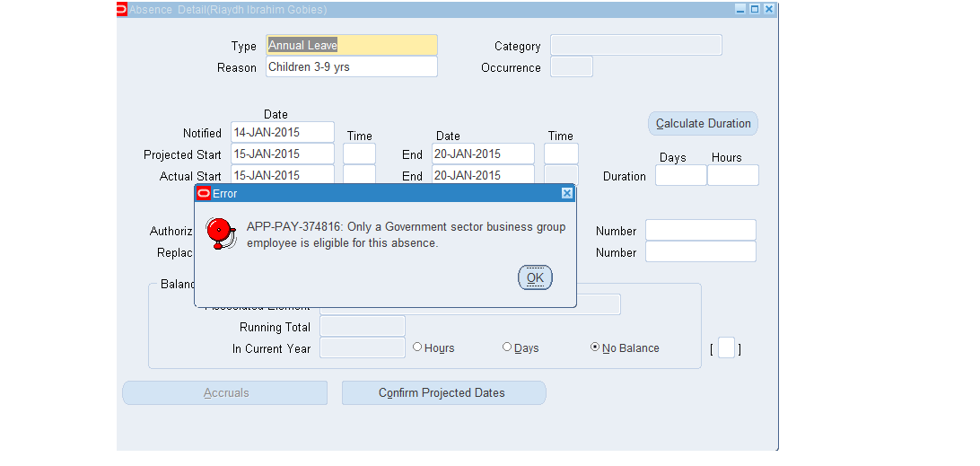Close the Absence Detail window
The width and height of the screenshot is (980, 466).
click(768, 9)
